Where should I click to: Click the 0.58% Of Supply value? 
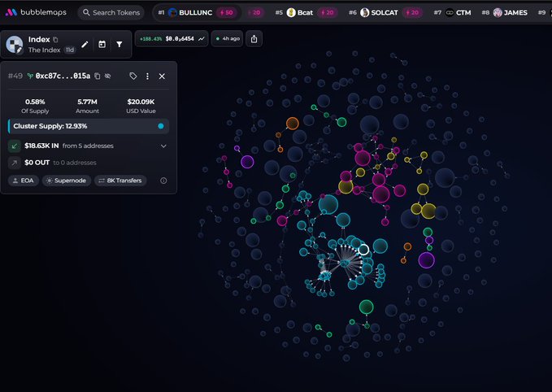pyautogui.click(x=35, y=102)
